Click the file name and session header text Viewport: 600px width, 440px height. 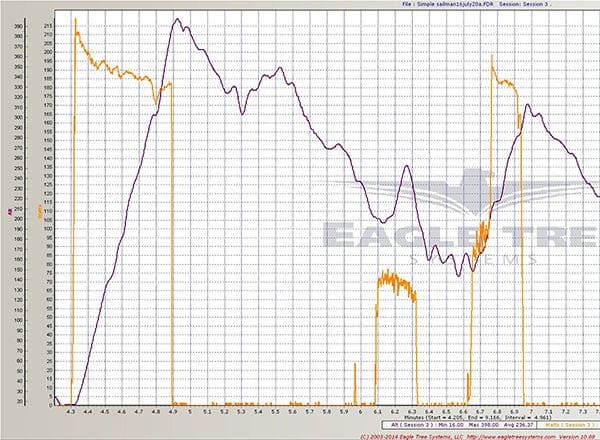tap(476, 4)
